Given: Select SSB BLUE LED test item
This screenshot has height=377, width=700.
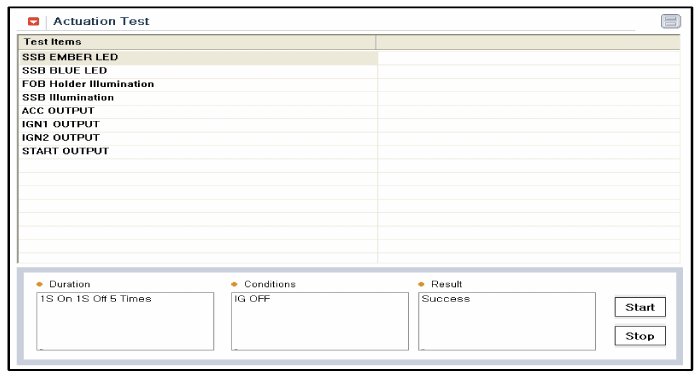Looking at the screenshot, I should 198,71.
